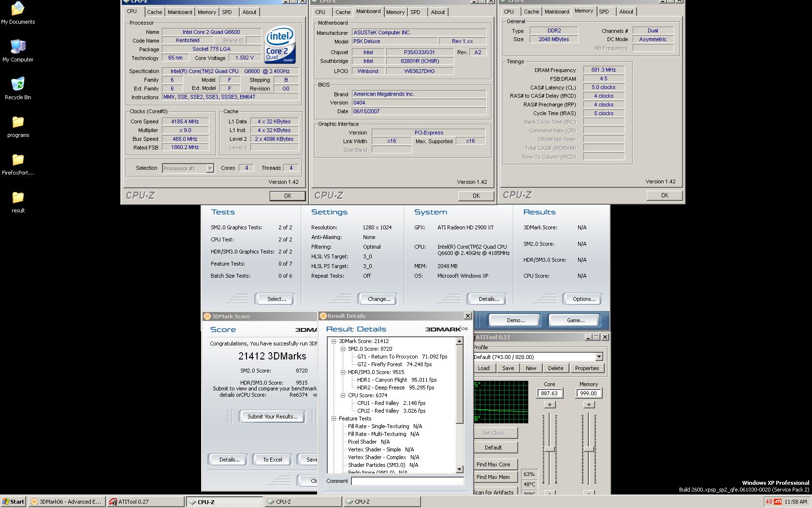Click Submit Your Results button
The height and width of the screenshot is (508, 812).
272,417
